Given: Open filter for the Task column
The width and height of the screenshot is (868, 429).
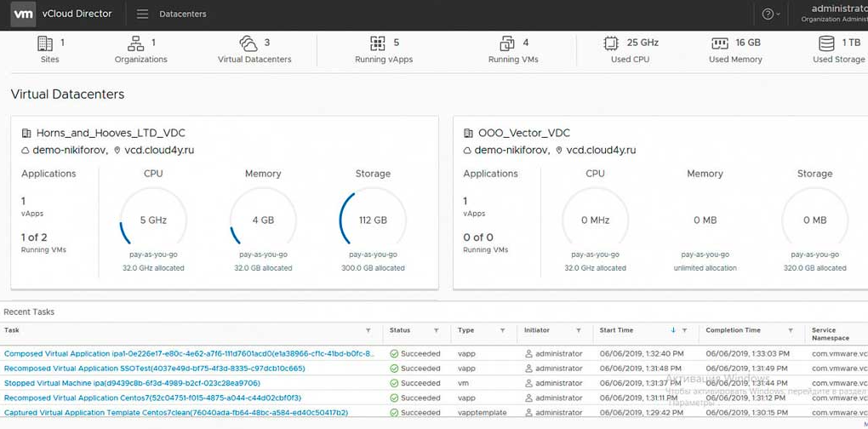Looking at the screenshot, I should 368,330.
